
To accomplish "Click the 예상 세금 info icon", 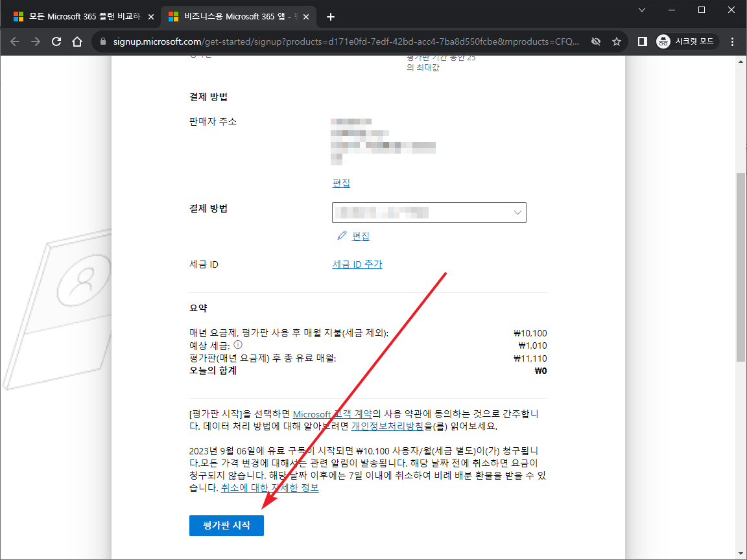I will tap(238, 345).
